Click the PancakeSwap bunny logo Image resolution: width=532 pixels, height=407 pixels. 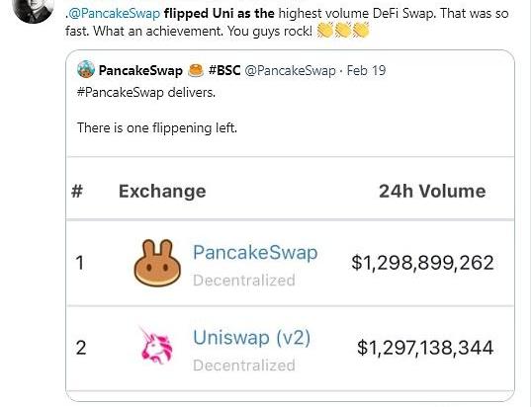click(157, 263)
